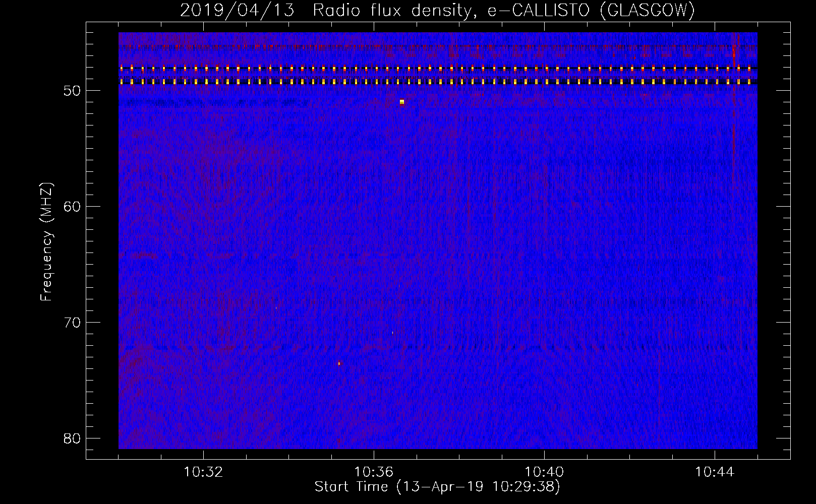Click the small bright spot near 73.5 MHz
This screenshot has height=504, width=816.
pos(339,363)
